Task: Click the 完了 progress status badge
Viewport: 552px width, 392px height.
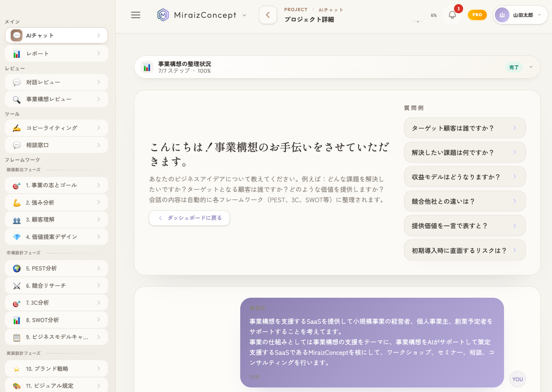Action: tap(514, 67)
